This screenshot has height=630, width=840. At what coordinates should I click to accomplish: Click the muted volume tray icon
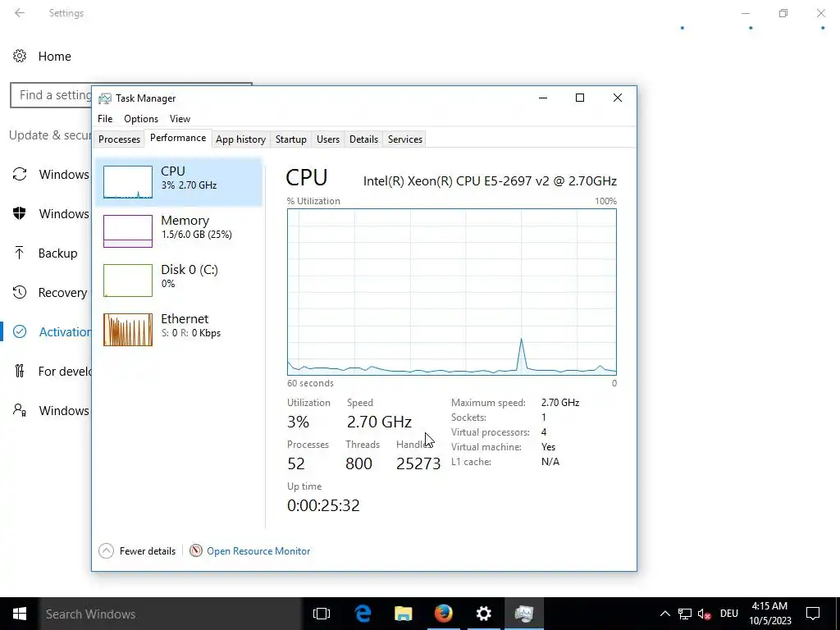(x=704, y=614)
